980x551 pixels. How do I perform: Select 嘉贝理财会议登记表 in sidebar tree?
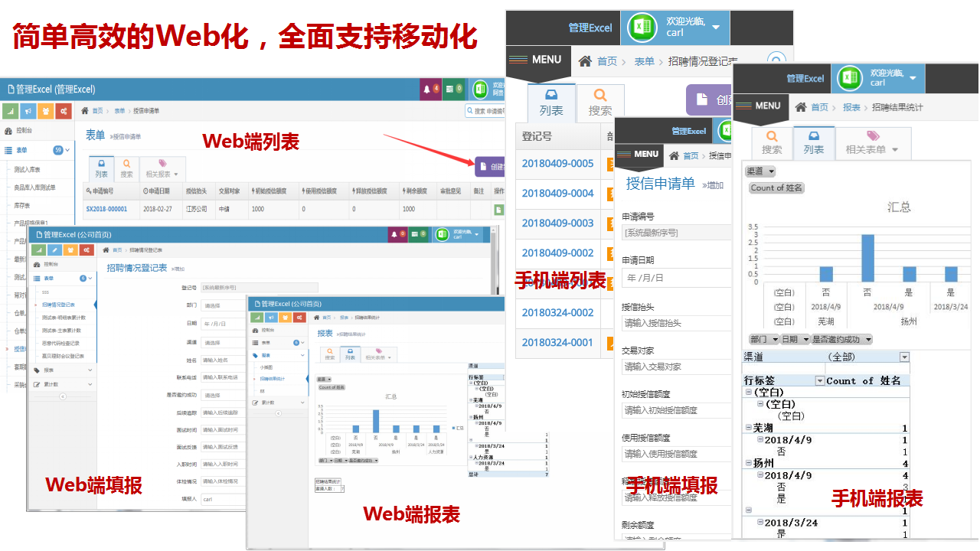63,356
